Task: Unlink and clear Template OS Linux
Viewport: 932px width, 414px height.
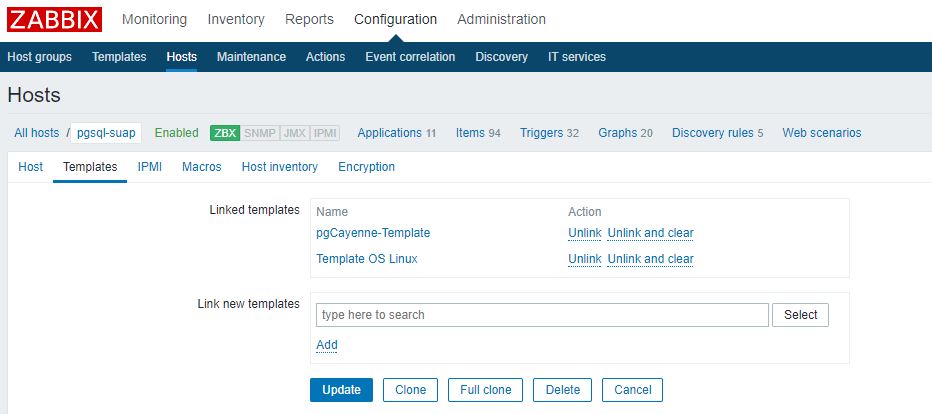Action: pos(650,259)
